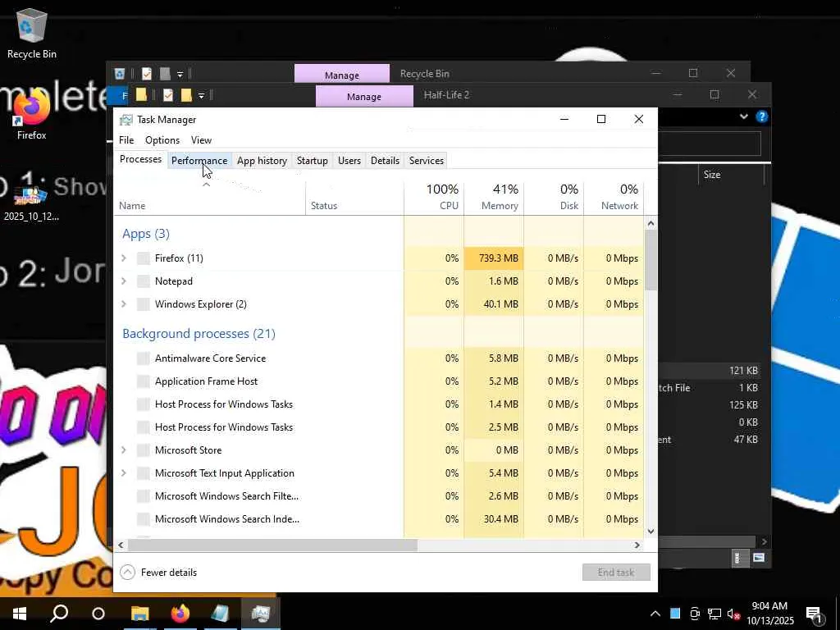Screen dimensions: 840x630
Task: Open Half-Life 2 quick access toolbar dropdown
Action: 201,96
